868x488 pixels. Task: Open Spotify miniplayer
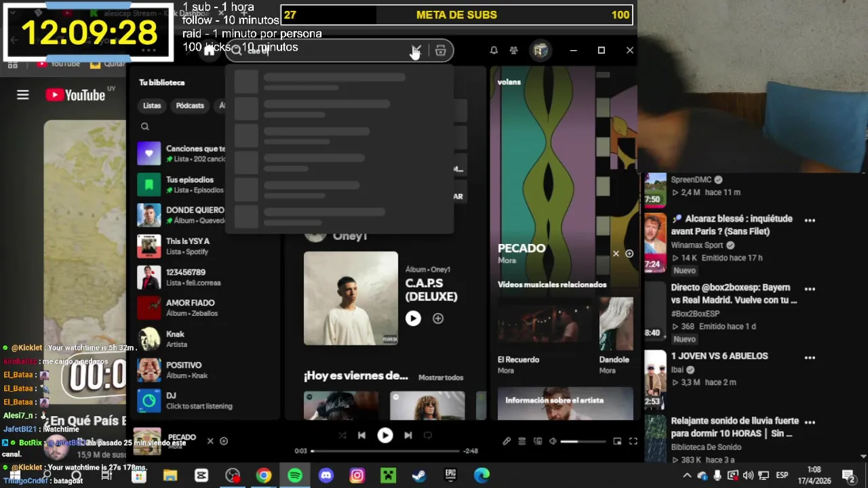coord(617,441)
